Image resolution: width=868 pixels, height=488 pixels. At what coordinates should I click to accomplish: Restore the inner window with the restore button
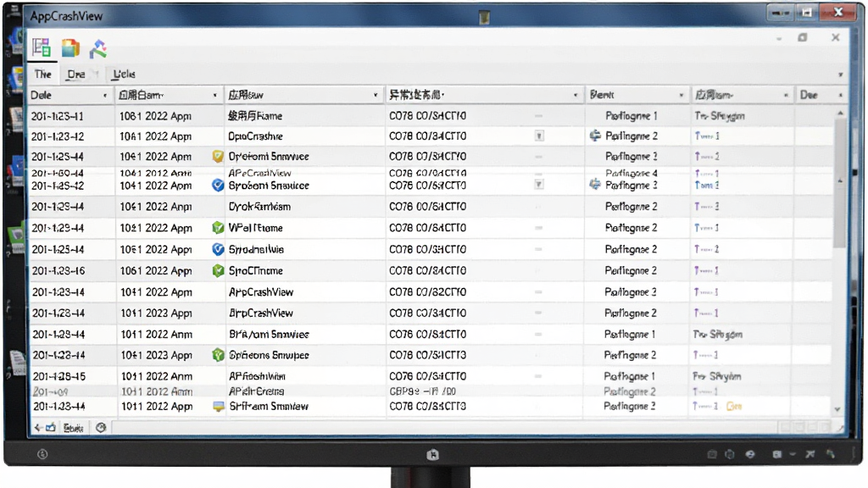(802, 37)
